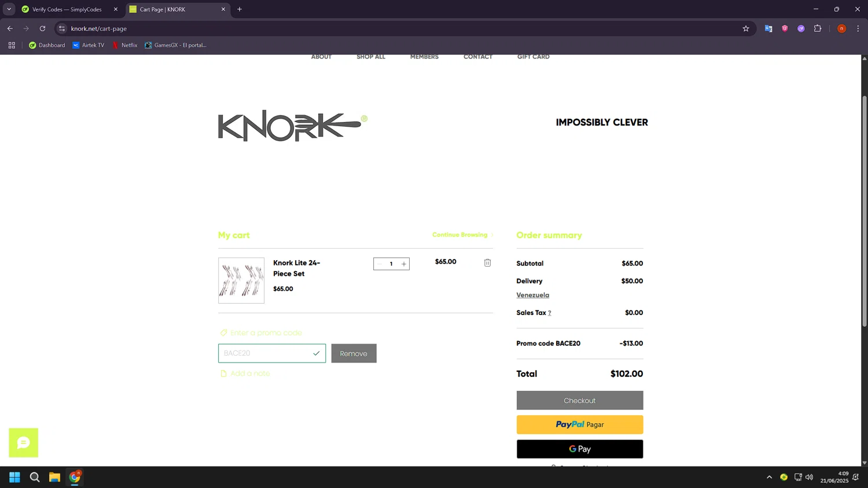Image resolution: width=868 pixels, height=488 pixels.
Task: Show hidden system tray icons
Action: 769,477
